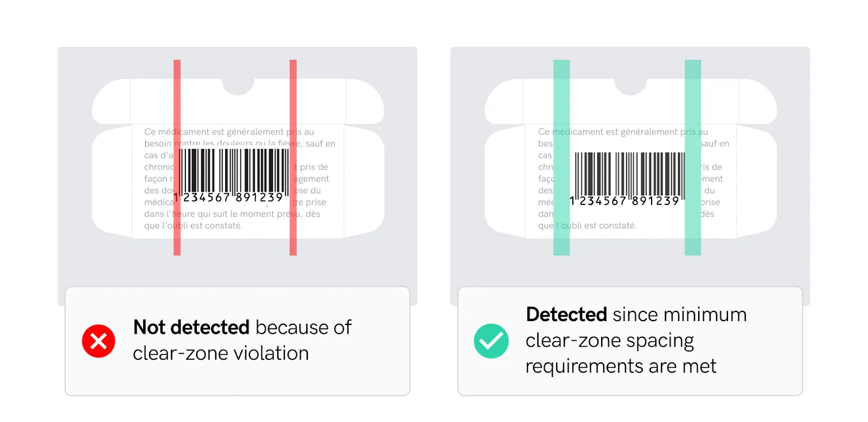This screenshot has height=422, width=868.
Task: Click the right green clear-zone band
Action: [x=693, y=157]
